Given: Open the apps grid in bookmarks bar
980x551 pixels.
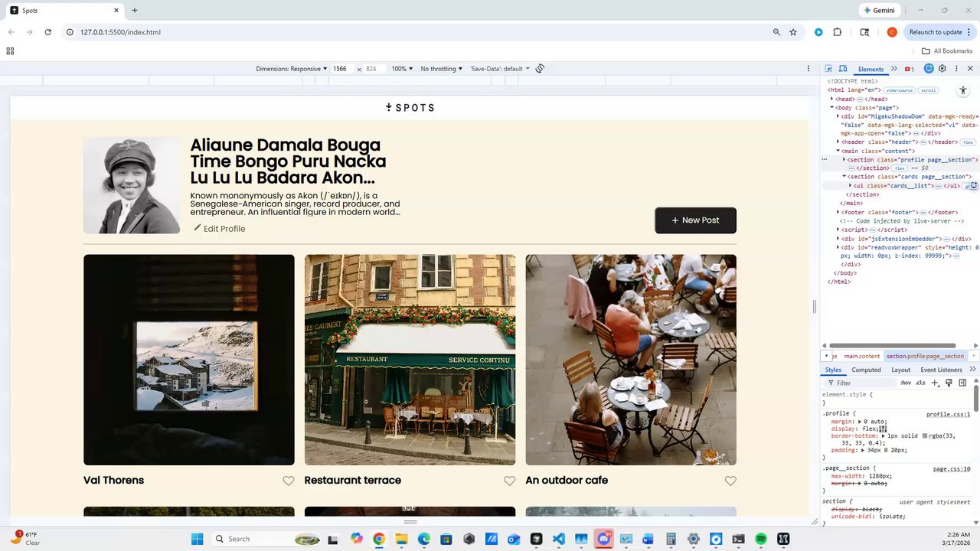Looking at the screenshot, I should [x=10, y=51].
